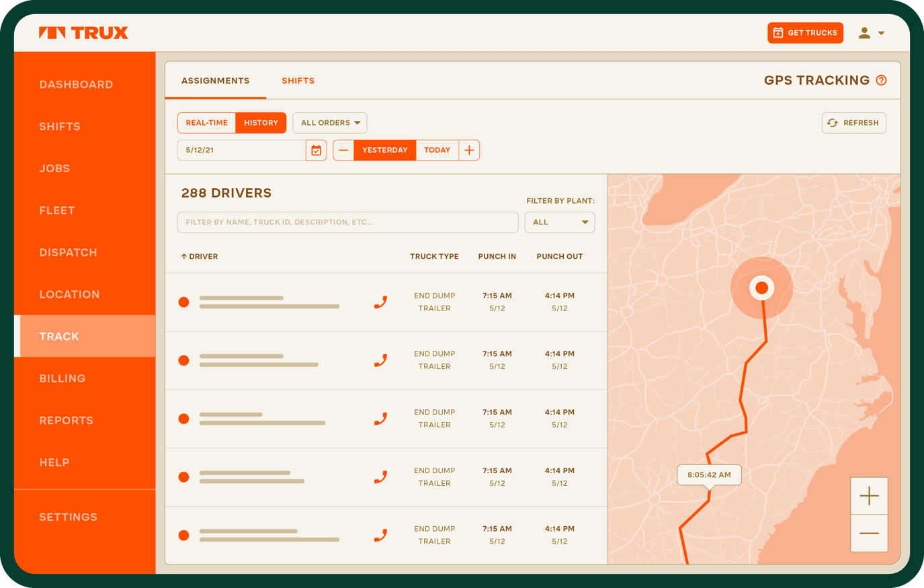The image size is (924, 588).
Task: Expand the Filter By Plant dropdown
Action: click(x=559, y=222)
